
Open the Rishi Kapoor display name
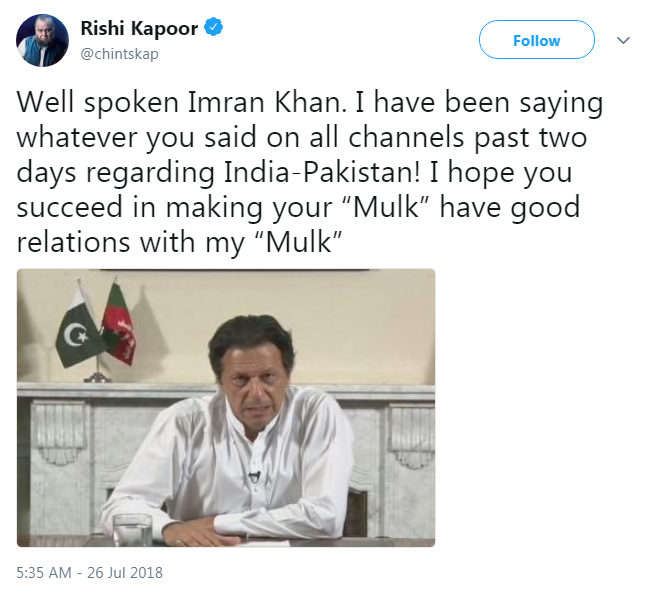(x=144, y=29)
